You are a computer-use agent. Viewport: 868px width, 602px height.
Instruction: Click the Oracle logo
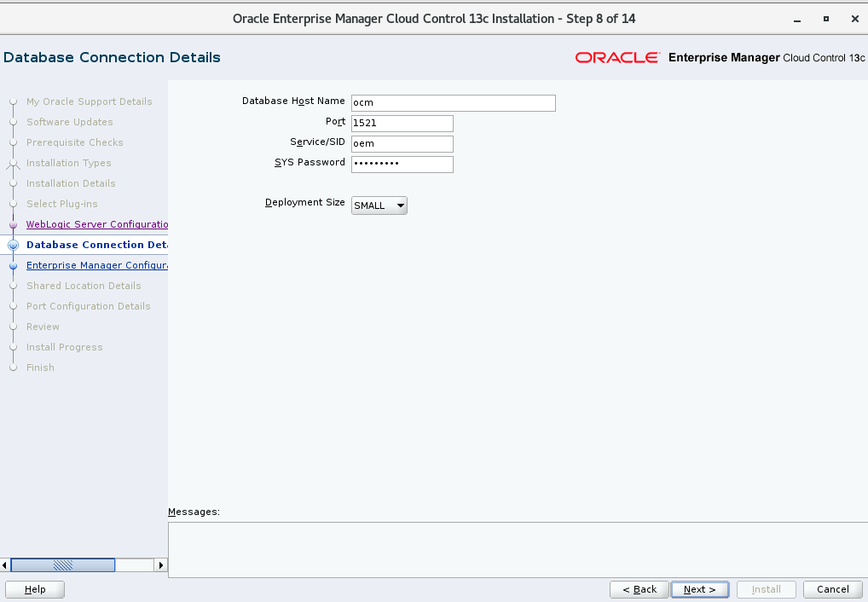(x=617, y=58)
